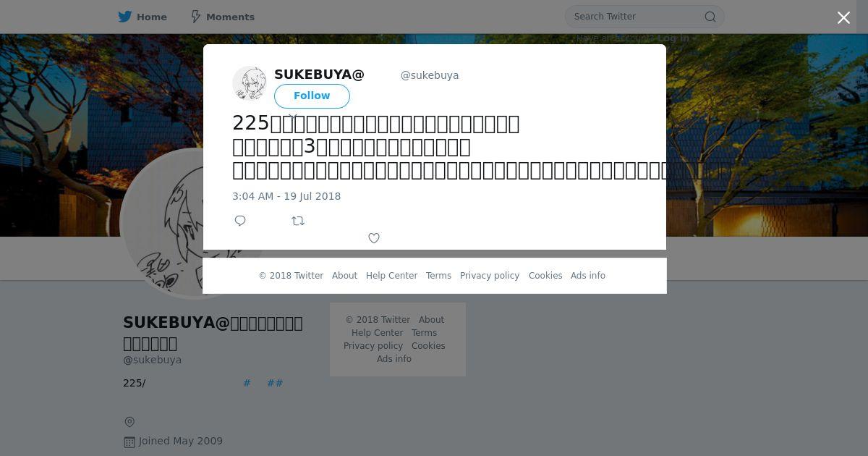
Task: Click the search magnifier icon
Action: click(710, 17)
